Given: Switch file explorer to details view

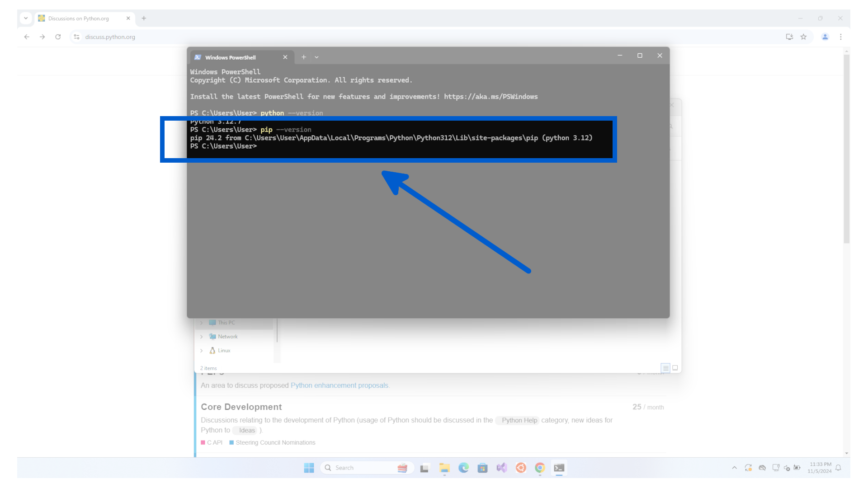Looking at the screenshot, I should point(665,368).
